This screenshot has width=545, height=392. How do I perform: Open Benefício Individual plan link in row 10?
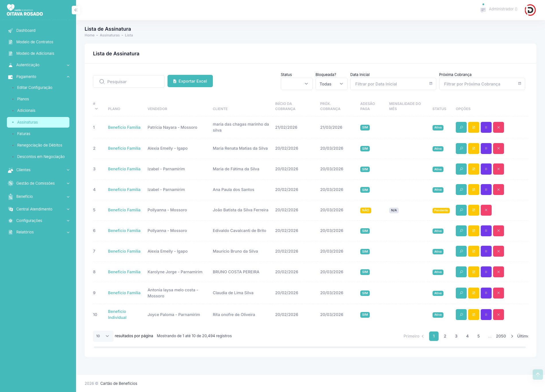117,315
